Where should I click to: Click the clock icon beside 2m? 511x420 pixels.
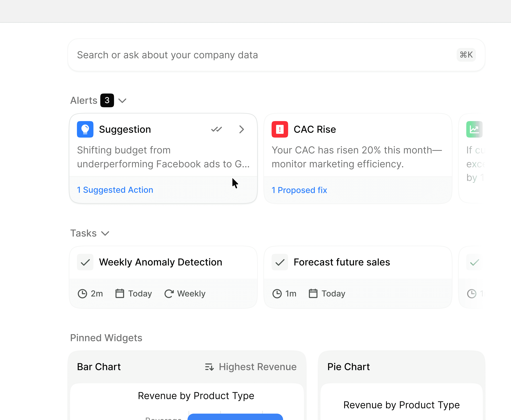[x=82, y=294]
